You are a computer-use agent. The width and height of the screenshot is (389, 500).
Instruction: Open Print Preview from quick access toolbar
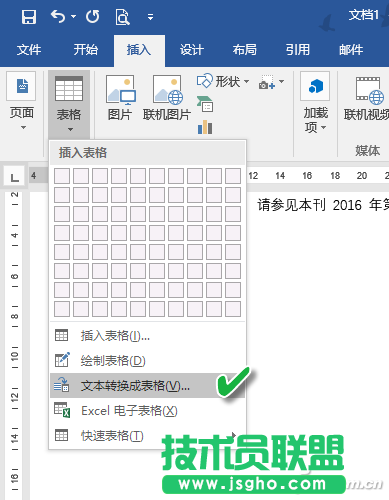[x=122, y=17]
